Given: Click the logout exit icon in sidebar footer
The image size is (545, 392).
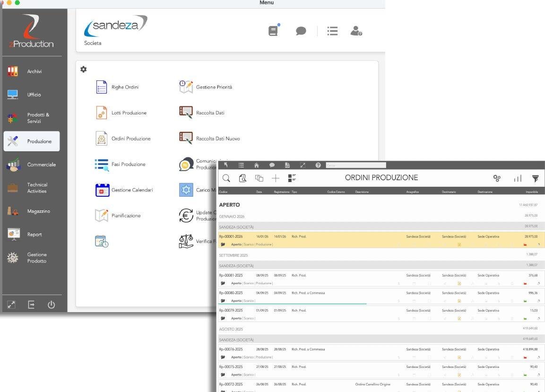Looking at the screenshot, I should [x=31, y=305].
